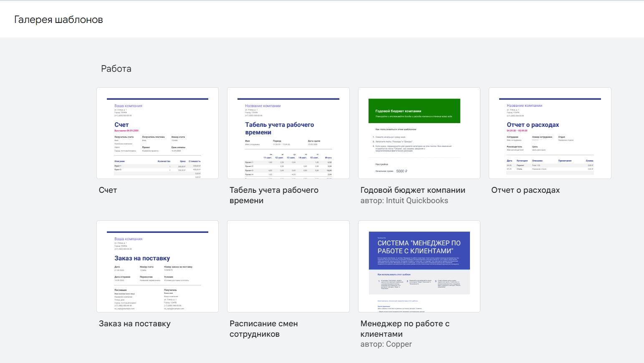
Task: Click the author line Intuit Quickbooks
Action: coord(404,201)
